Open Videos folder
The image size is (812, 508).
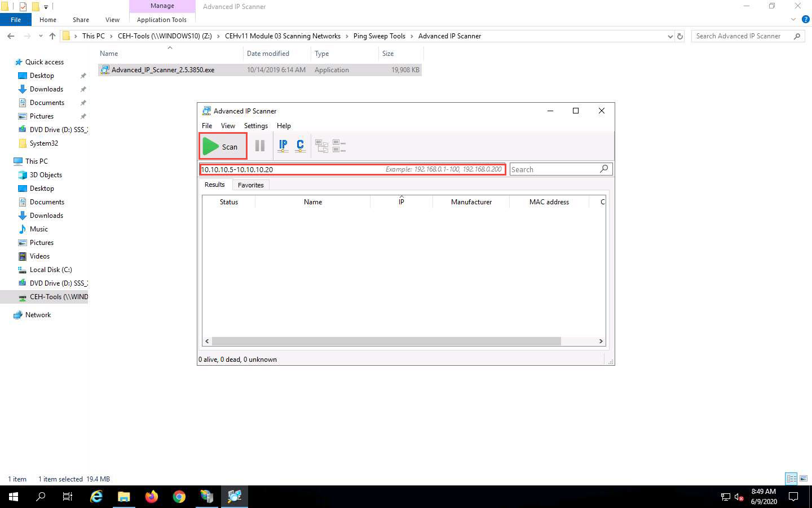pos(39,256)
